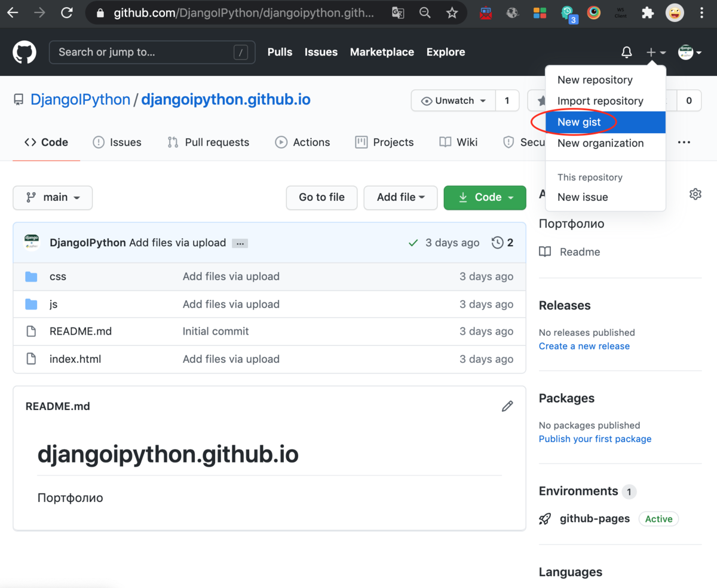Viewport: 717px width, 588px height.
Task: Open the css folder
Action: click(58, 277)
